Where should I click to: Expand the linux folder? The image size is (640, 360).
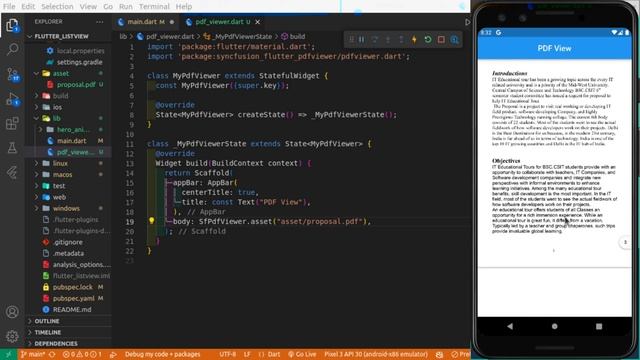tap(36, 163)
